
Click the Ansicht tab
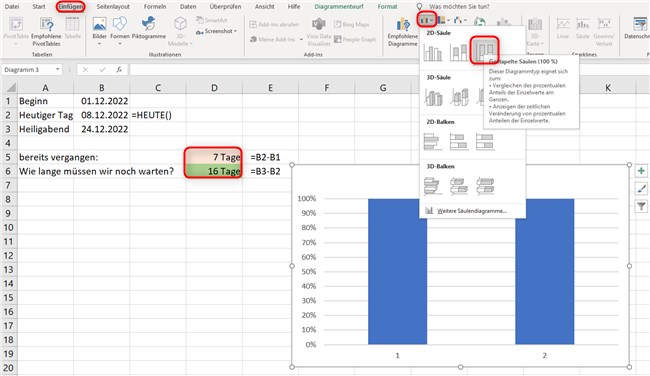point(264,7)
